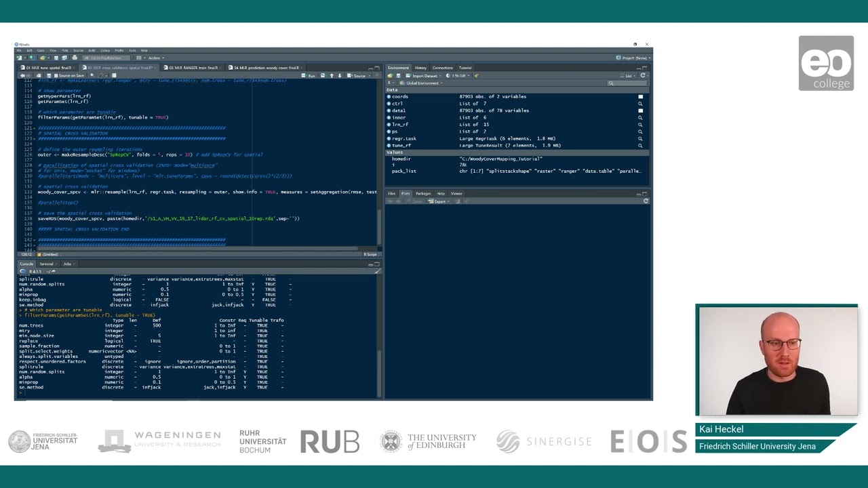Open compile report notebook icon in editor

114,75
